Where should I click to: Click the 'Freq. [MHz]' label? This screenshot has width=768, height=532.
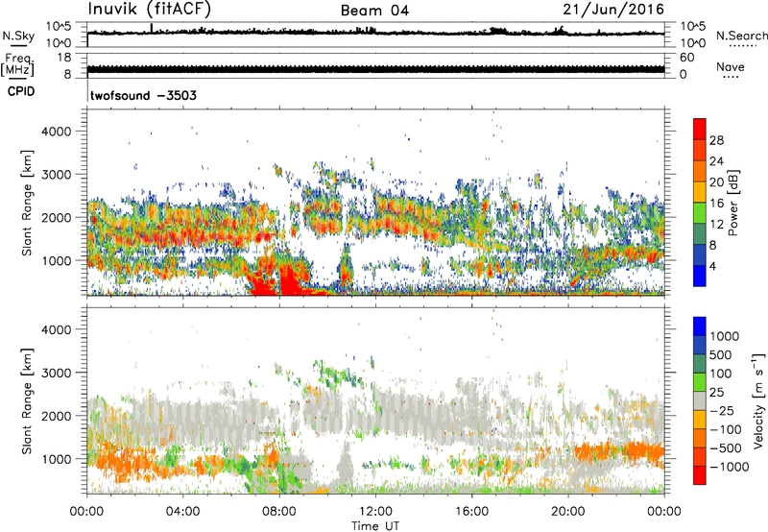tap(17, 65)
